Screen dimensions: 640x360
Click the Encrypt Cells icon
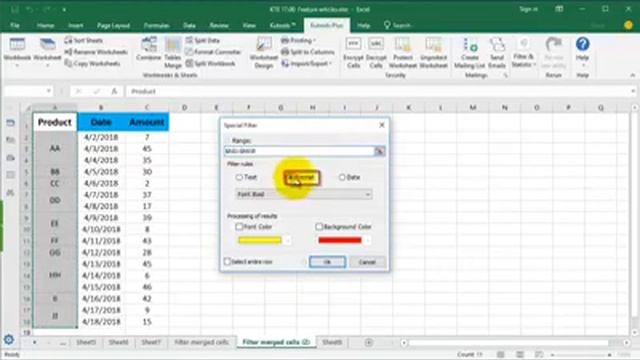pos(353,52)
